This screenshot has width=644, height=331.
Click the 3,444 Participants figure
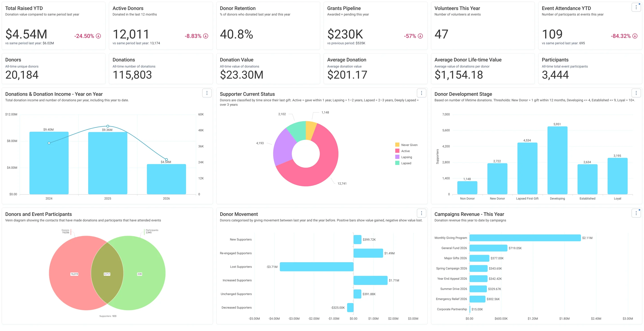click(x=555, y=75)
